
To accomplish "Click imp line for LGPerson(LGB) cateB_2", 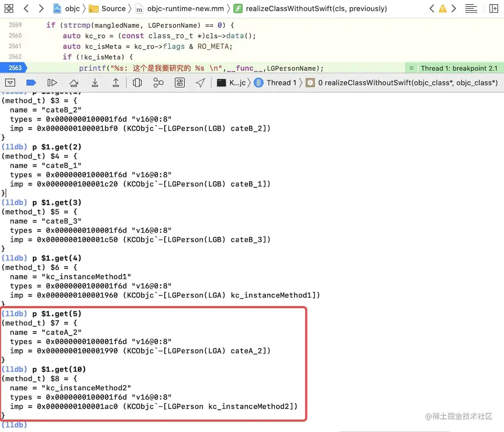I will click(140, 128).
